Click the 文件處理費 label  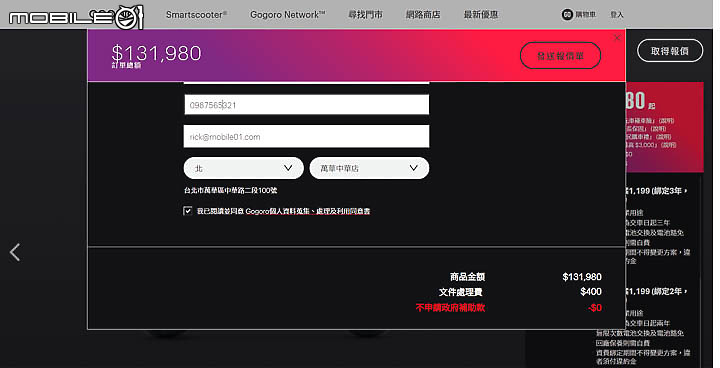coord(461,292)
